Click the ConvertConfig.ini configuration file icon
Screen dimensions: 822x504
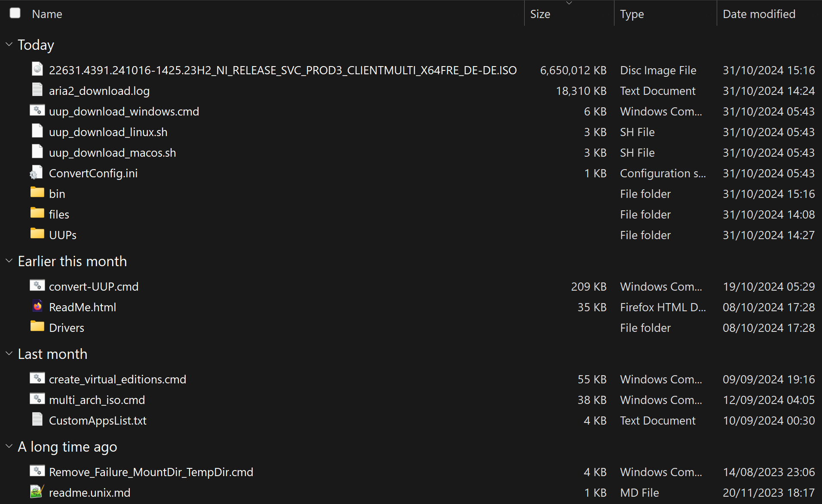tap(36, 172)
